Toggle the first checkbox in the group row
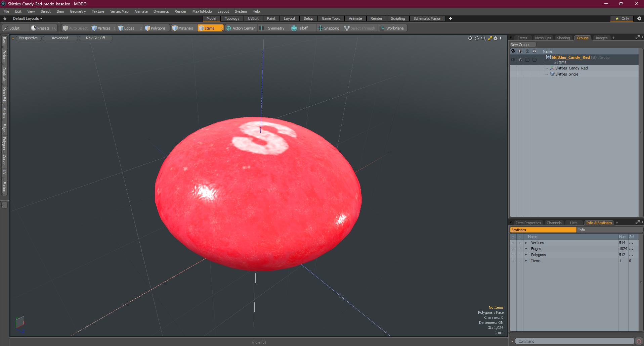The image size is (644, 346). pos(527,60)
